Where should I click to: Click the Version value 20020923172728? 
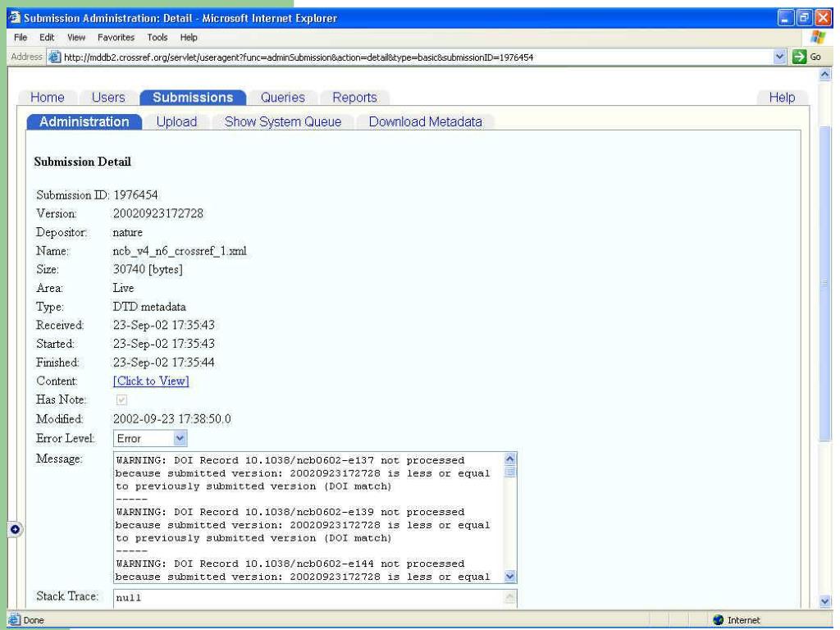tap(158, 214)
